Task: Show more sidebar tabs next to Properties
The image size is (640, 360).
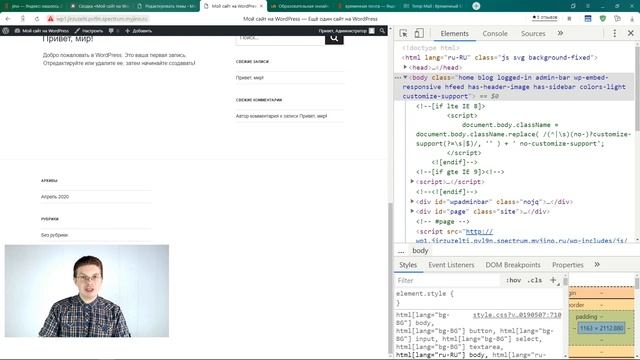Action: (597, 265)
